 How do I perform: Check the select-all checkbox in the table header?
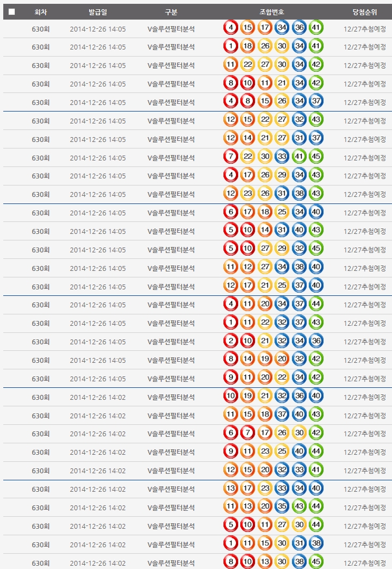pyautogui.click(x=12, y=12)
